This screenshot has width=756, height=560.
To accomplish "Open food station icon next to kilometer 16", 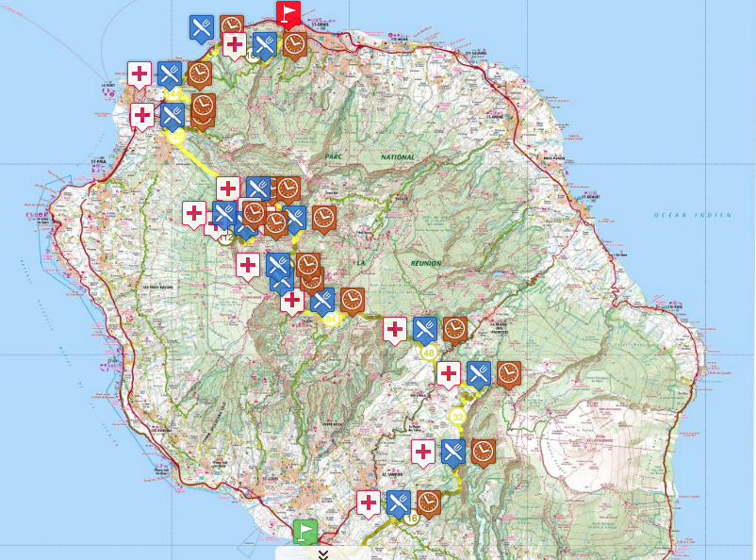I will tap(398, 502).
